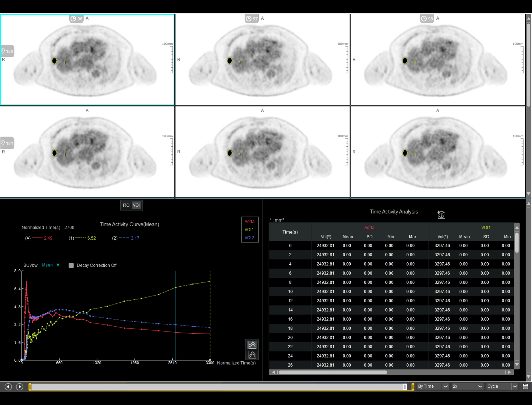Toggle the Aorta curve in the legend
The image size is (532, 405).
[x=249, y=221]
